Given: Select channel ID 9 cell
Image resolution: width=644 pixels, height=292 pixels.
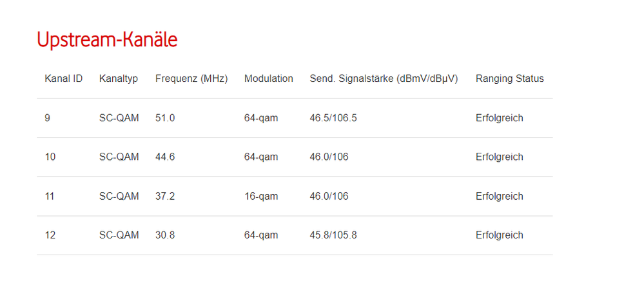Looking at the screenshot, I should [x=48, y=118].
